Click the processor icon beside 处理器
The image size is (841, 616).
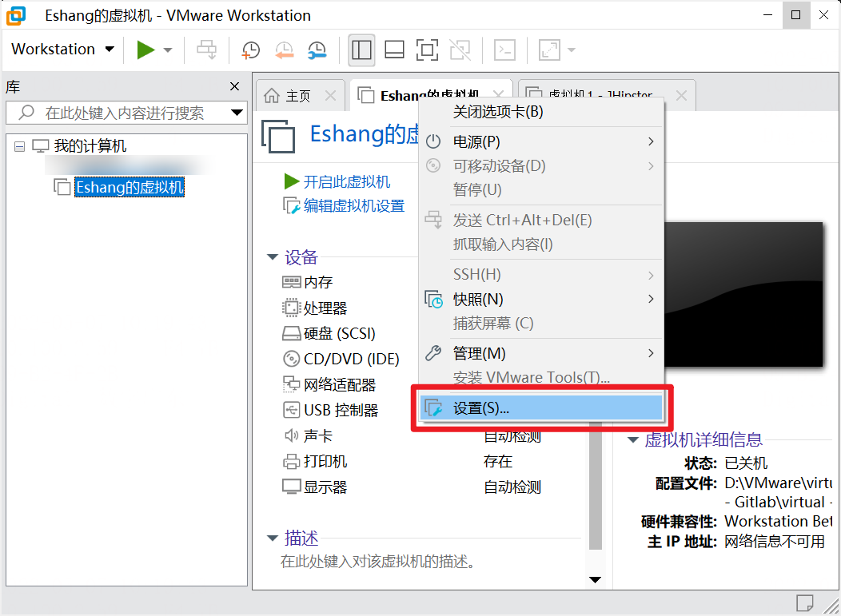(291, 308)
